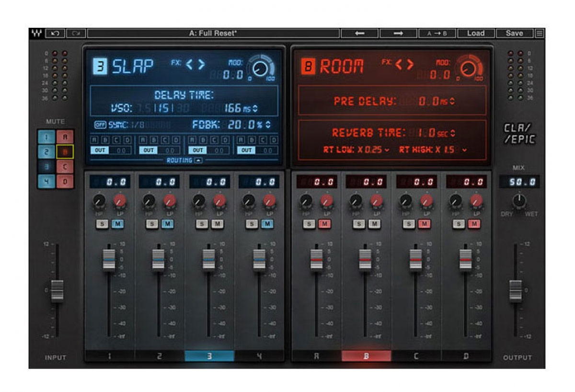Click the HP knob on channel D
Image resolution: width=575 pixels, height=392 pixels.
point(456,201)
